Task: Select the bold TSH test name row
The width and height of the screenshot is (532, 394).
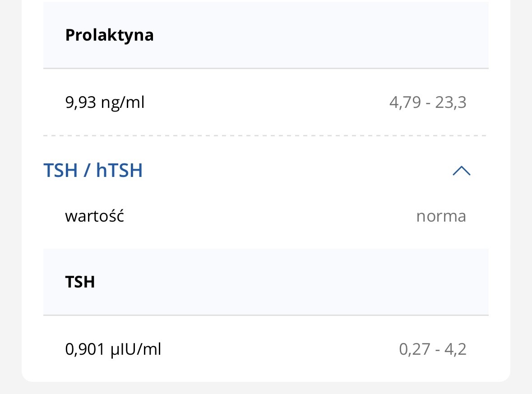Action: tap(80, 282)
